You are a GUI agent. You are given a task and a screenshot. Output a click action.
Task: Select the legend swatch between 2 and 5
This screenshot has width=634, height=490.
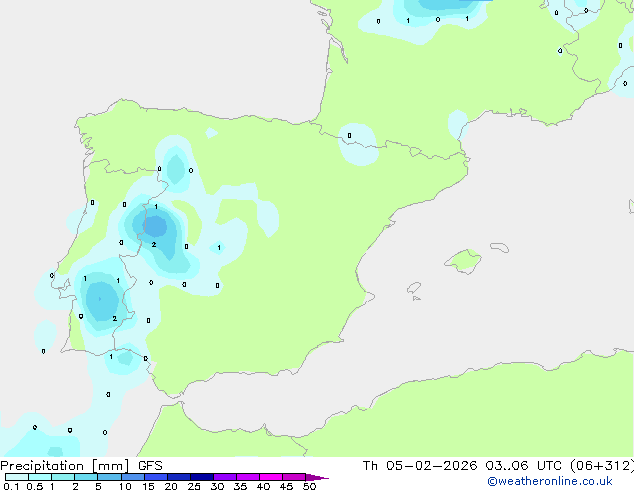coord(86,477)
